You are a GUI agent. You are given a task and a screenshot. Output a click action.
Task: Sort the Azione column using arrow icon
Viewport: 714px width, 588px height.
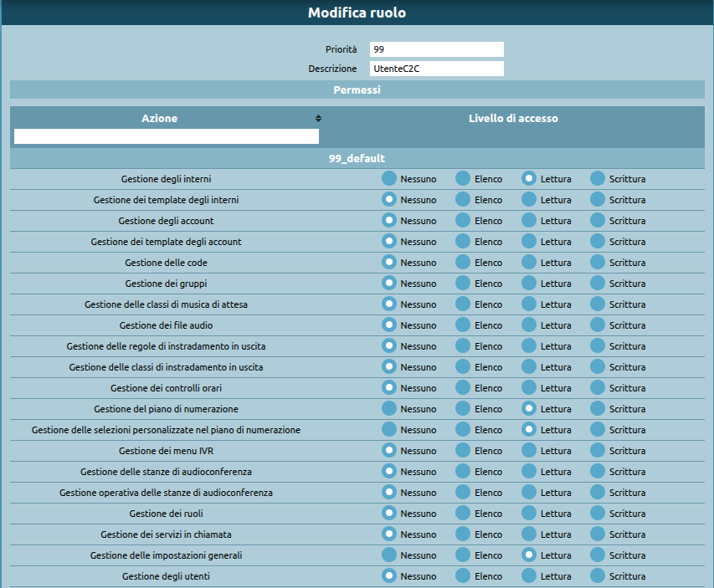pyautogui.click(x=318, y=119)
